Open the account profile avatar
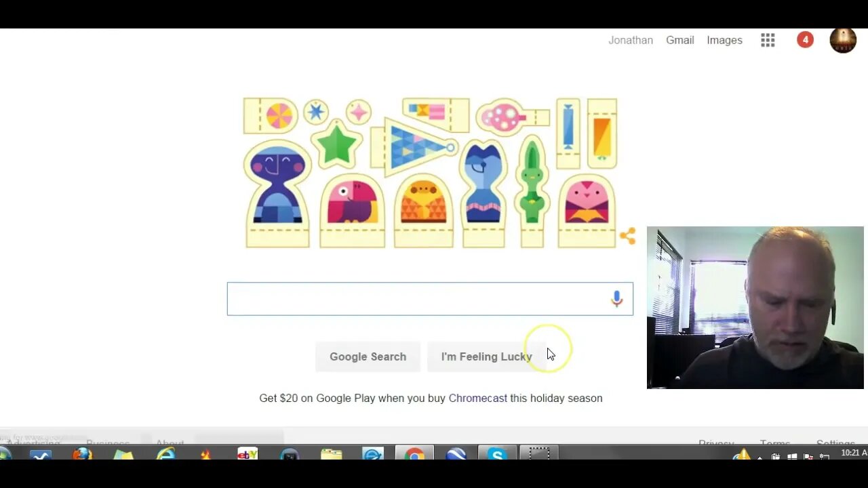 [x=843, y=41]
